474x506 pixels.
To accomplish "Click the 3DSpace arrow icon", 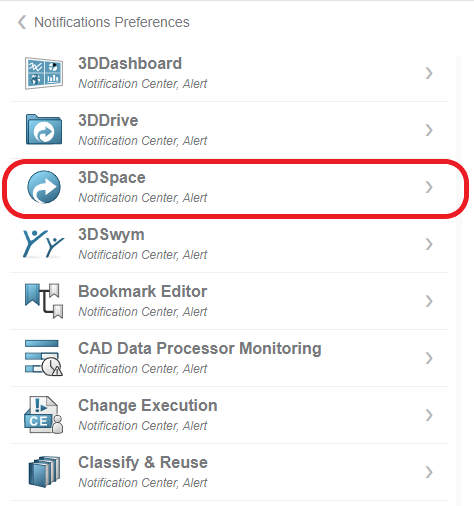I will tap(44, 187).
